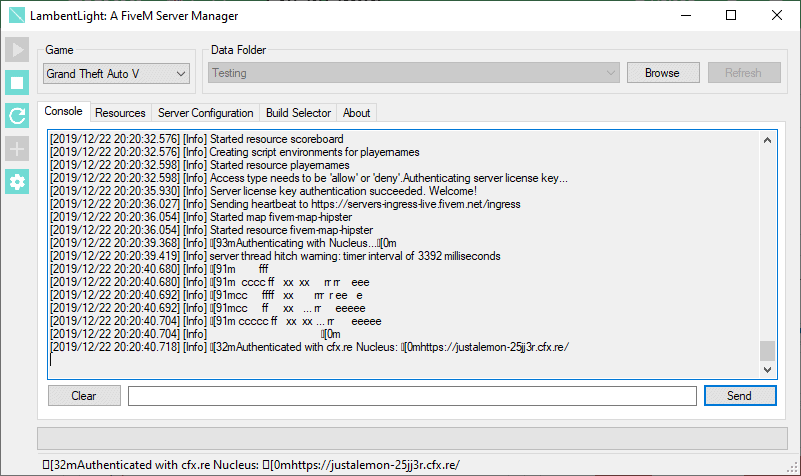Focus the console command input field
The width and height of the screenshot is (801, 476).
tap(412, 396)
